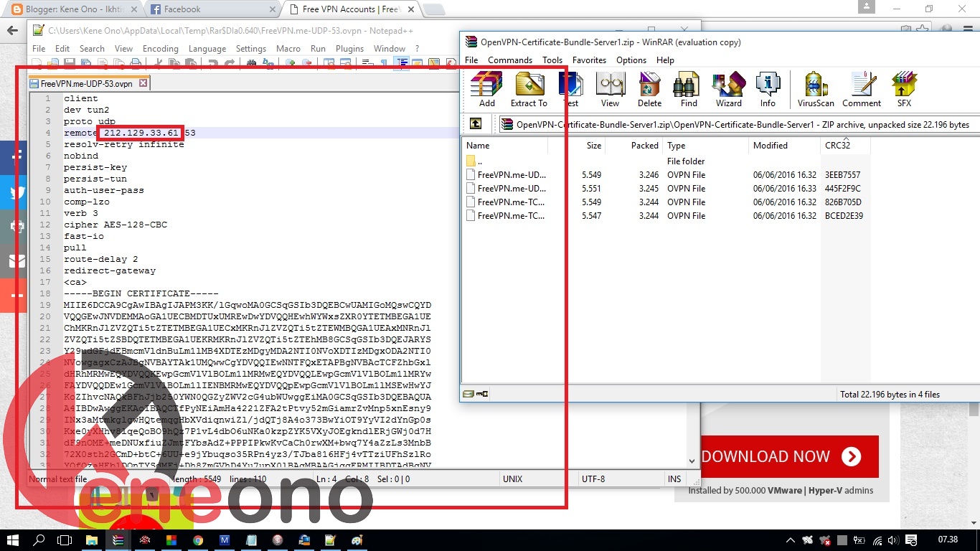Sort WinRAR list by Name column
The height and width of the screenshot is (551, 980).
[x=505, y=145]
